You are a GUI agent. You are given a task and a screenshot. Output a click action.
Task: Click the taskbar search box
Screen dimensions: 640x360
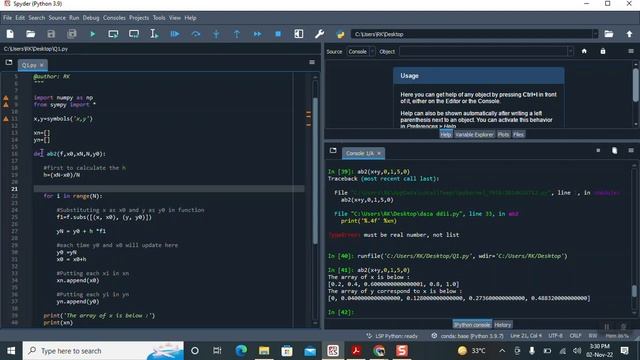(103, 351)
